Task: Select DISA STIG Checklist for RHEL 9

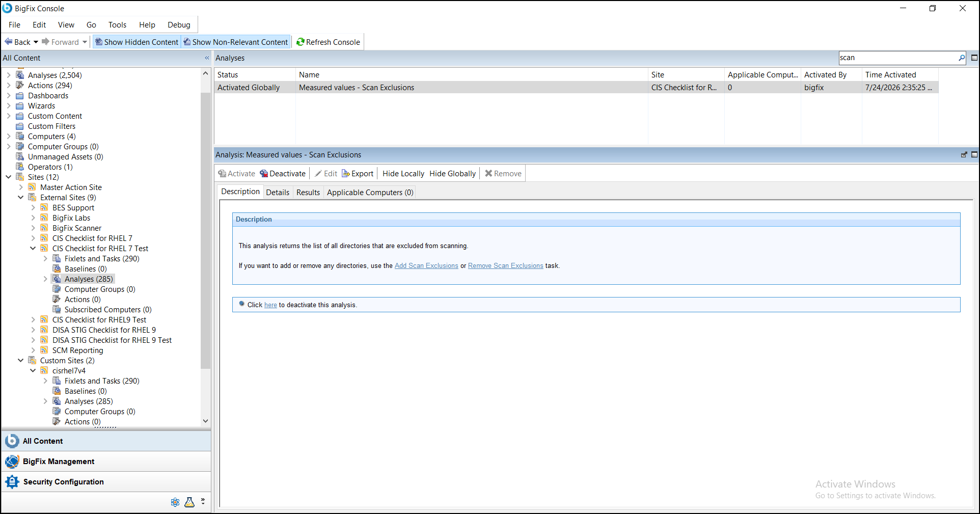Action: click(x=104, y=330)
